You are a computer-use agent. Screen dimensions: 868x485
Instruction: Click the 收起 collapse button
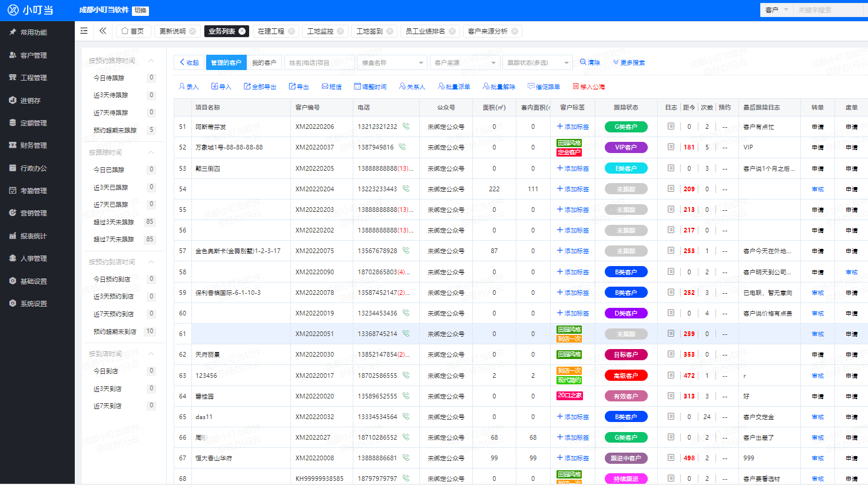click(190, 62)
